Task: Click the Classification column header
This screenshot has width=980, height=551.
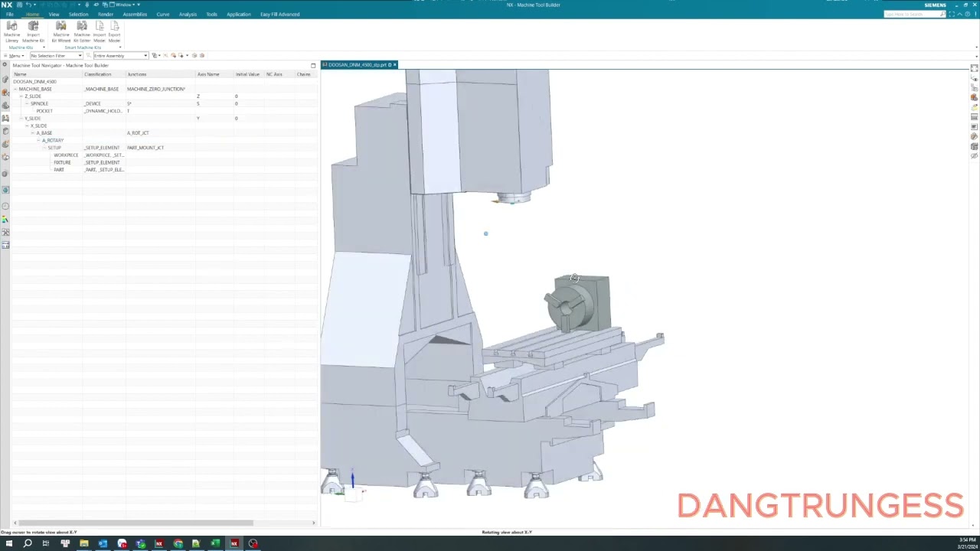Action: (104, 74)
